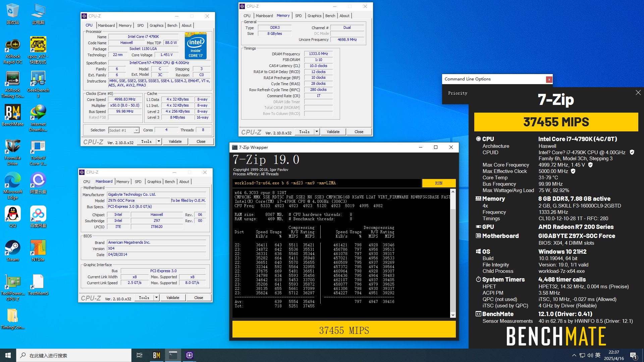Open TestMem5 desktop icon

38,285
